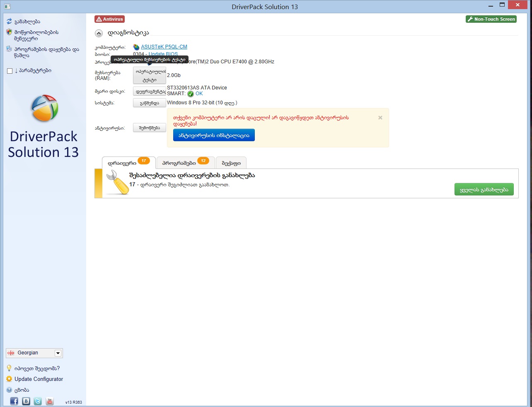Minimize the DriverPack Solution 13 window
532x407 pixels.
pos(491,6)
